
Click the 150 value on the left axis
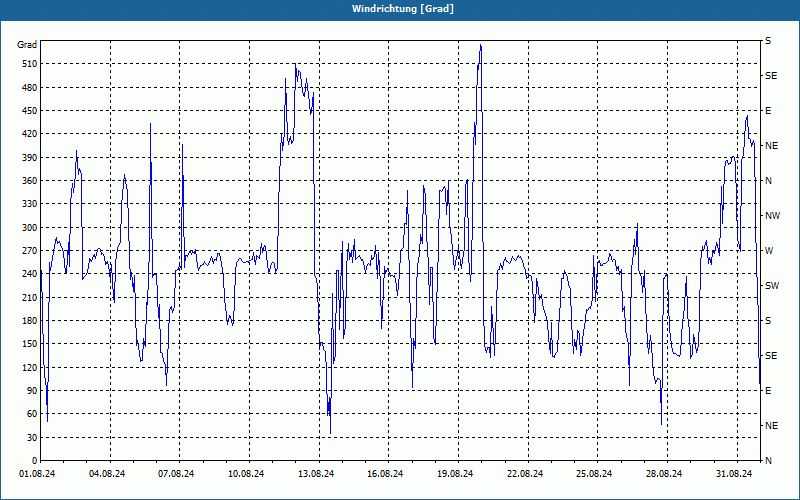point(31,344)
